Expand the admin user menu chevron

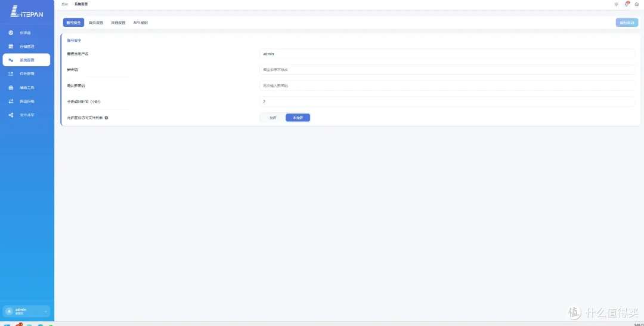pyautogui.click(x=45, y=312)
